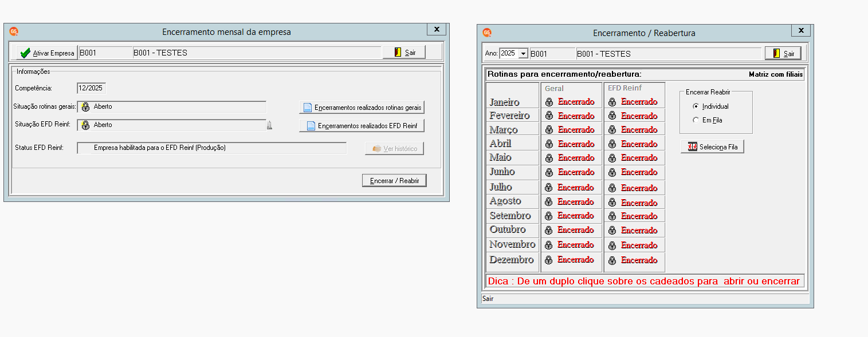This screenshot has width=868, height=337.
Task: Click the Maio EFD Reinf padlock icon
Action: pyautogui.click(x=612, y=158)
